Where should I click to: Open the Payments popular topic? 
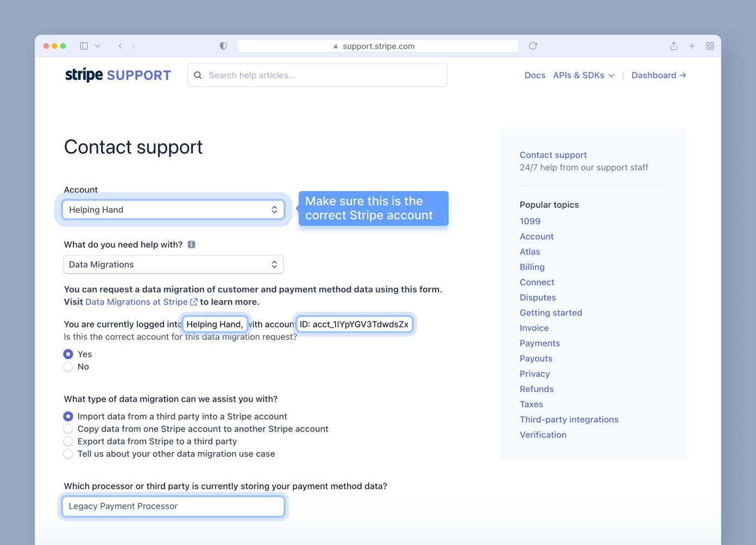click(540, 343)
